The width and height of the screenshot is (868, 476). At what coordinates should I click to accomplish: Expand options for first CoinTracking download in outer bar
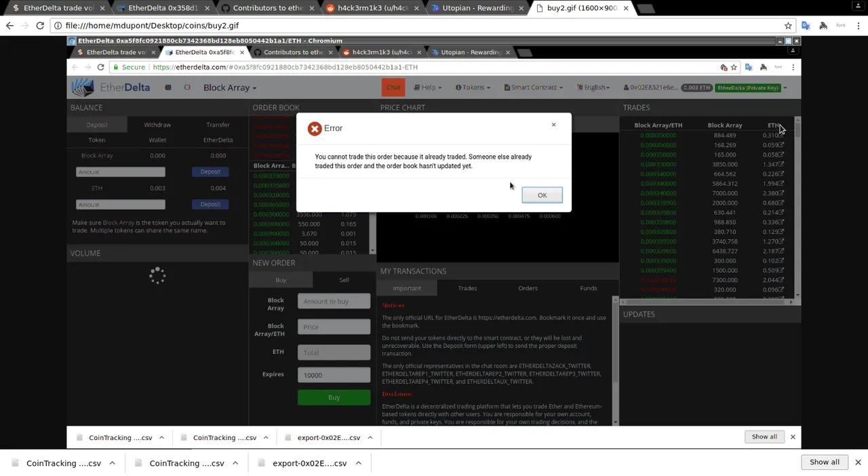pyautogui.click(x=112, y=463)
